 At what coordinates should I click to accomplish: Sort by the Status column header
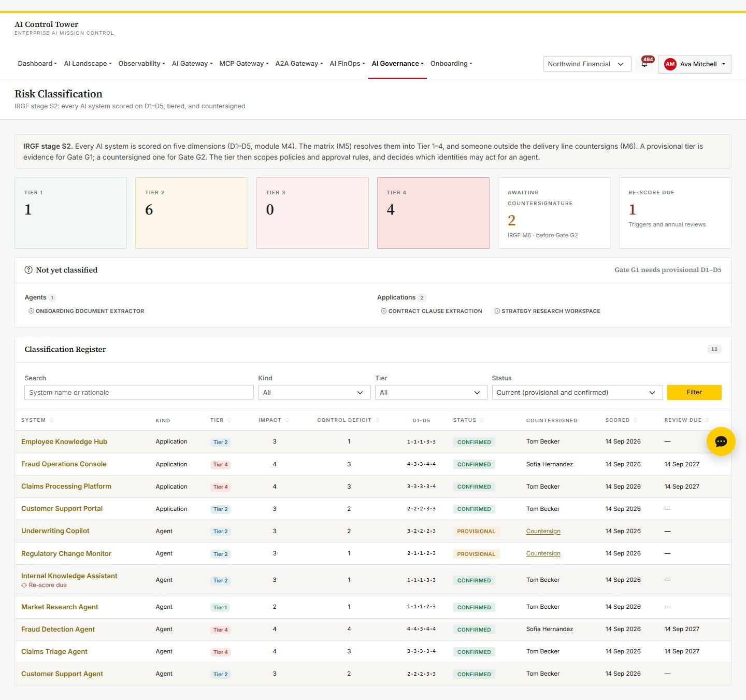pyautogui.click(x=468, y=420)
